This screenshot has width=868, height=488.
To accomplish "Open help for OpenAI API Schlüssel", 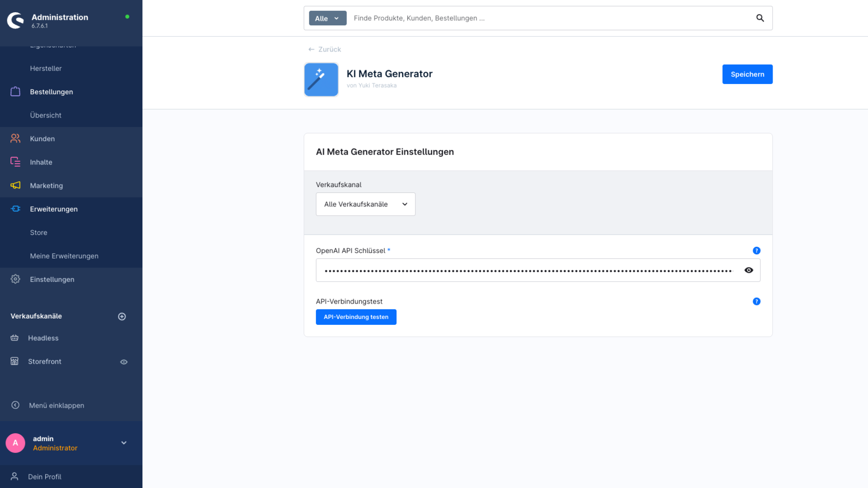I will [x=756, y=251].
